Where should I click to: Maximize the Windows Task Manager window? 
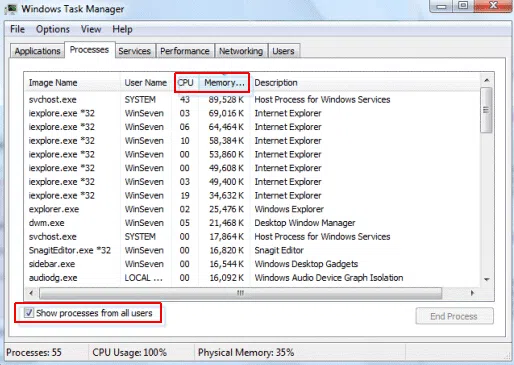(x=463, y=6)
